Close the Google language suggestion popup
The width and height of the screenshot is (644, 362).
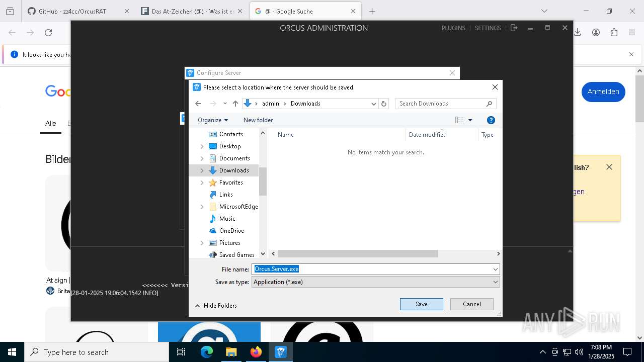tap(609, 167)
